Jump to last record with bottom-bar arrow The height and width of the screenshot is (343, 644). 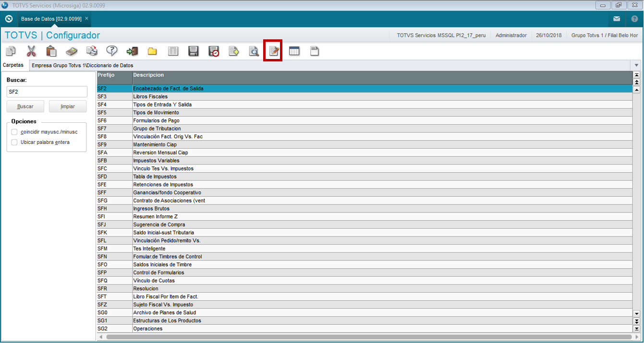[637, 329]
